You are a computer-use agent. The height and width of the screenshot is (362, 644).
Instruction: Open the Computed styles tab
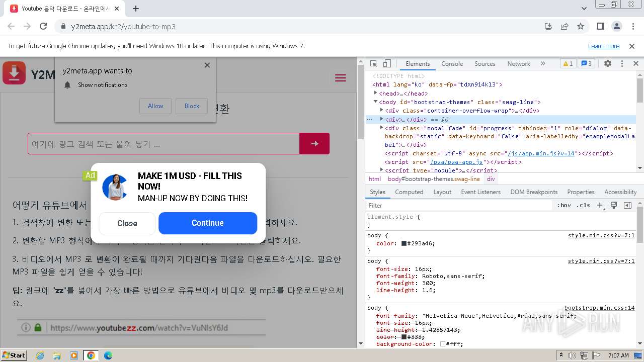[409, 192]
